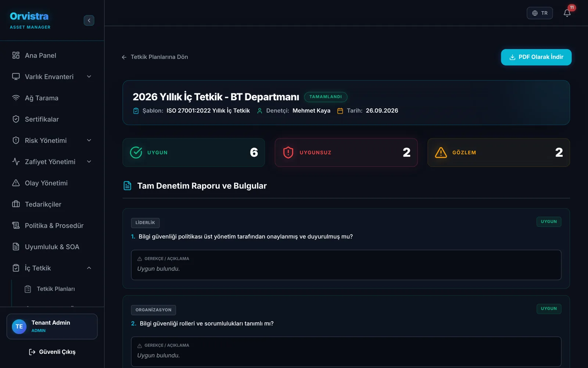Click UYGUN badge on question 1
The width and height of the screenshot is (588, 368).
pos(549,222)
